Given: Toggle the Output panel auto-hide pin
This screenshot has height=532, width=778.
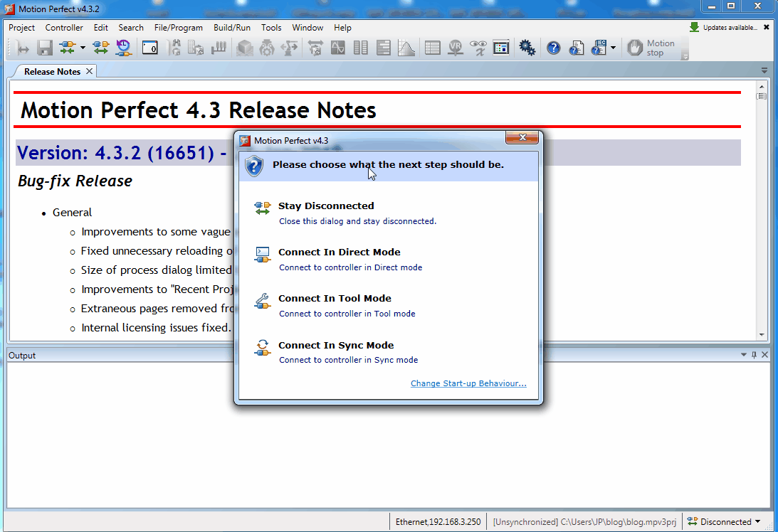Looking at the screenshot, I should [755, 355].
